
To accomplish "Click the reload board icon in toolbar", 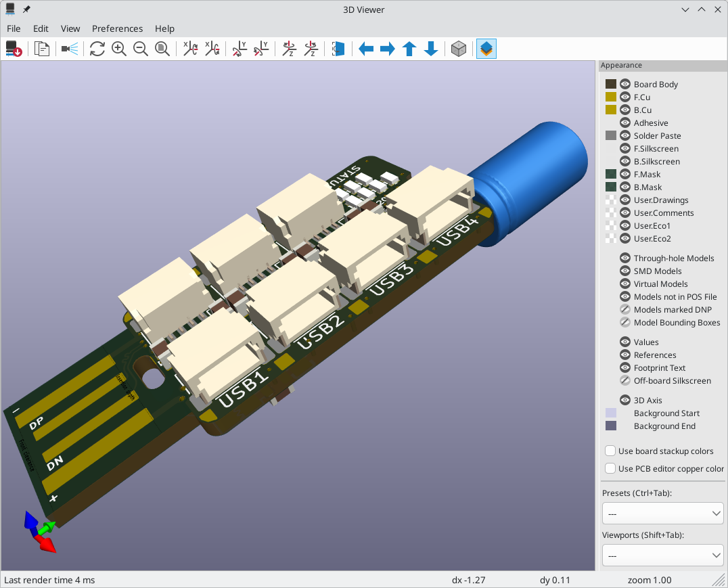I will tap(14, 49).
